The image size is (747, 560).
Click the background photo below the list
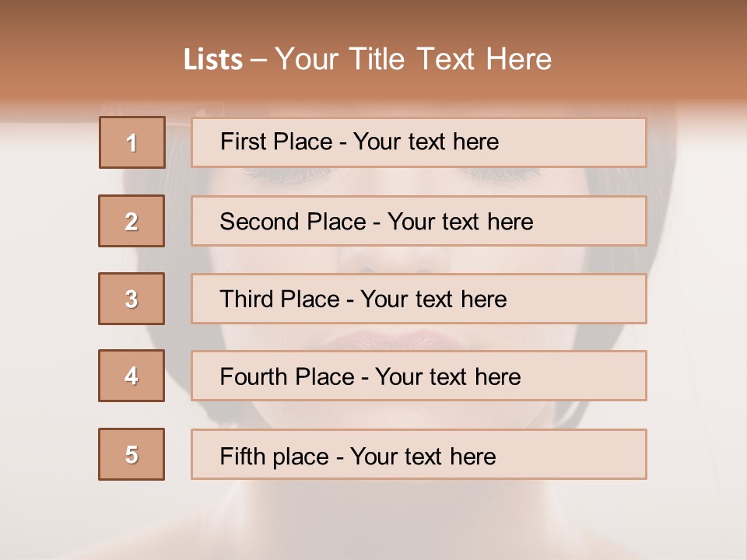click(x=373, y=521)
